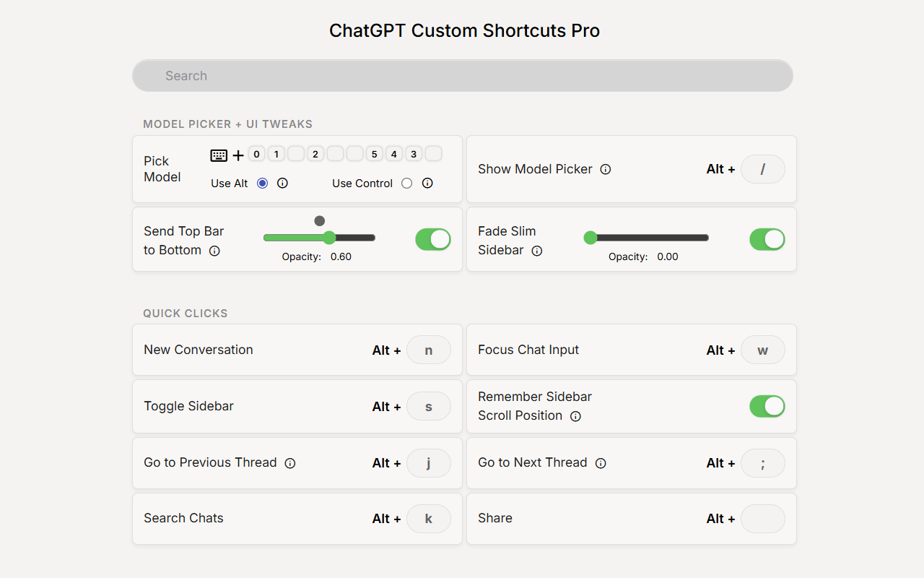The width and height of the screenshot is (924, 578).
Task: Open info icon next to Use Control
Action: (427, 184)
